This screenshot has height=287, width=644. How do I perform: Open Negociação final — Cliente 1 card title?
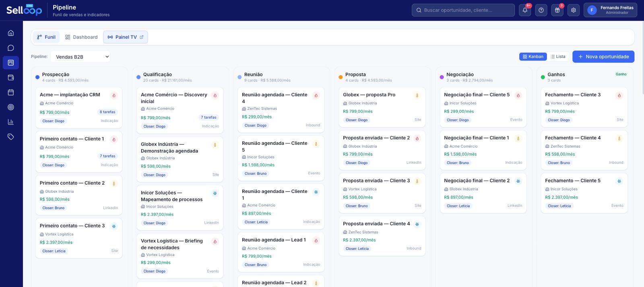[477, 138]
